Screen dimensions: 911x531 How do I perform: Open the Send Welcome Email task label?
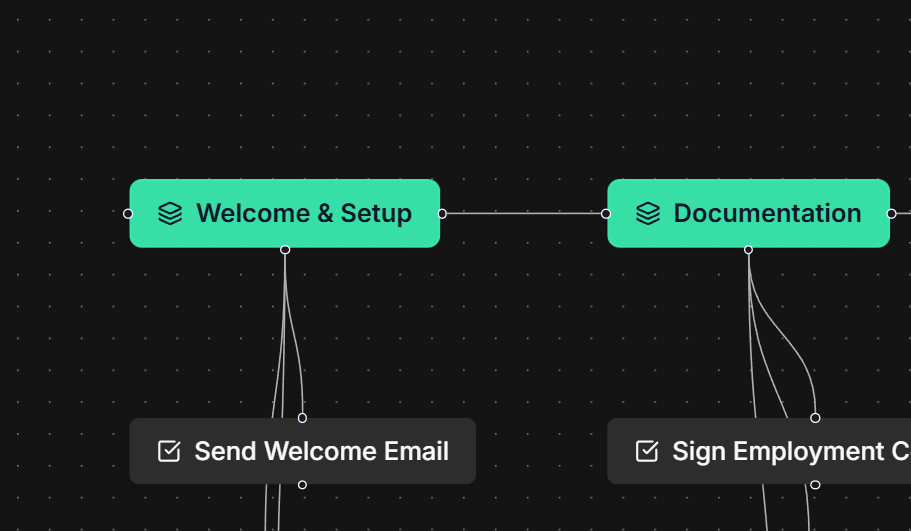click(x=321, y=451)
